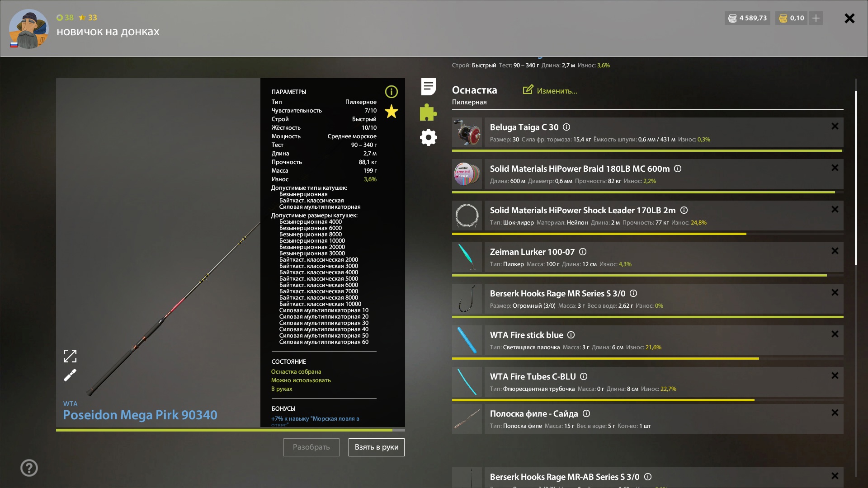Remove Zeiman Lurker 100-07 pilker from rig
Image resolution: width=868 pixels, height=488 pixels.
[835, 251]
